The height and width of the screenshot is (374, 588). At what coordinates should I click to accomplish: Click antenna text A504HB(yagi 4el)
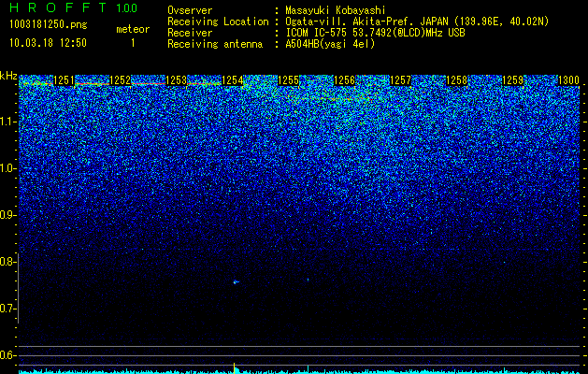click(x=330, y=44)
